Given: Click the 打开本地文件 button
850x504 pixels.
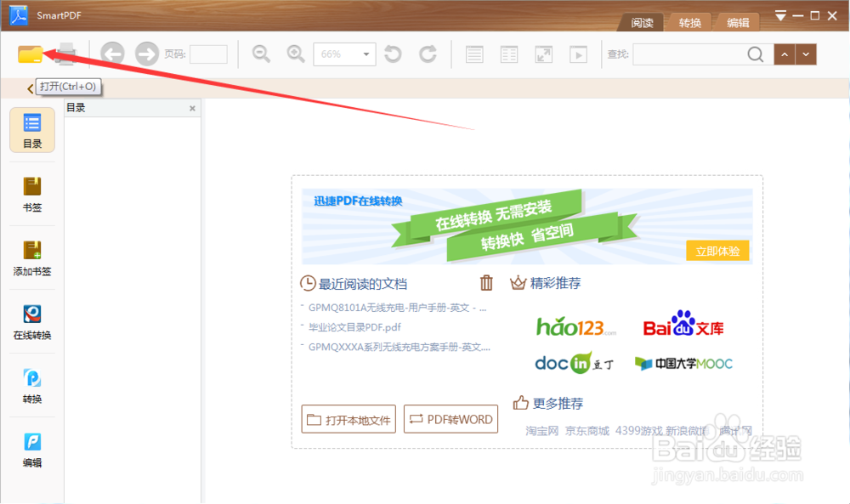Looking at the screenshot, I should pos(348,419).
